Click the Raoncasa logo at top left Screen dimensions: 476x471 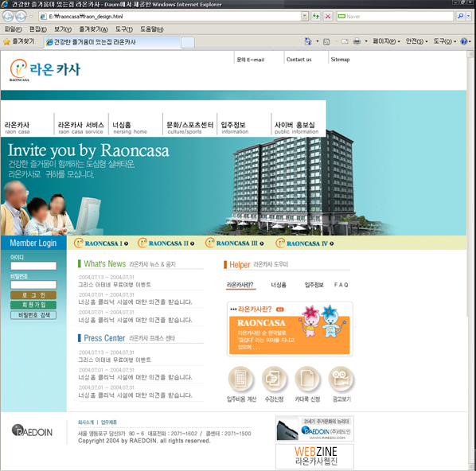click(45, 70)
